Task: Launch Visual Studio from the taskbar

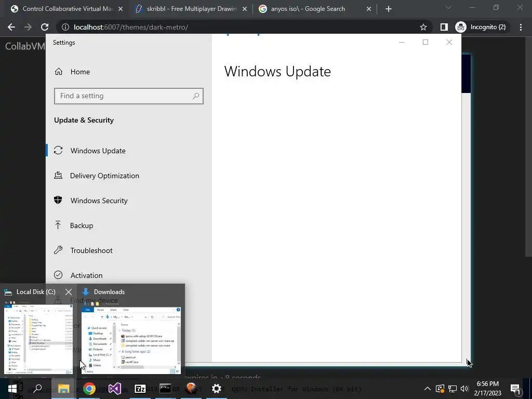Action: (x=115, y=389)
